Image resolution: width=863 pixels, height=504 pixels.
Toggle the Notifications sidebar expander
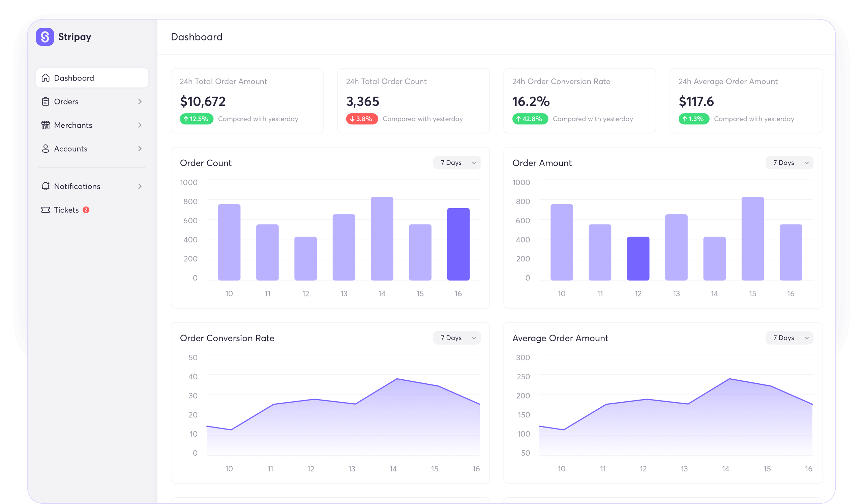pyautogui.click(x=139, y=186)
